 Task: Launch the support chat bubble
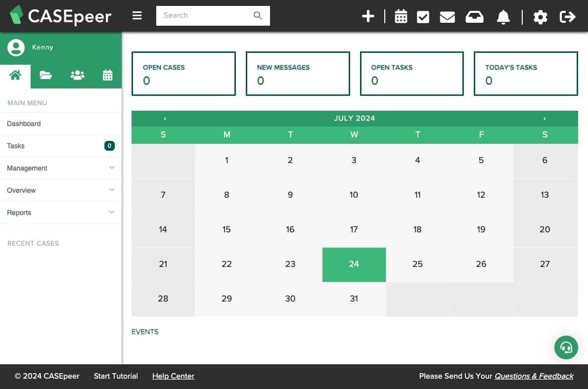pyautogui.click(x=566, y=347)
